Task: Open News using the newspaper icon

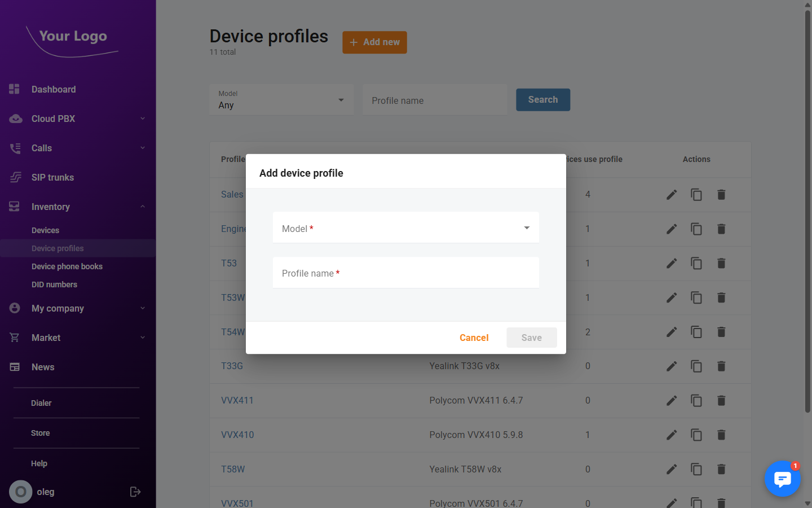Action: (14, 367)
